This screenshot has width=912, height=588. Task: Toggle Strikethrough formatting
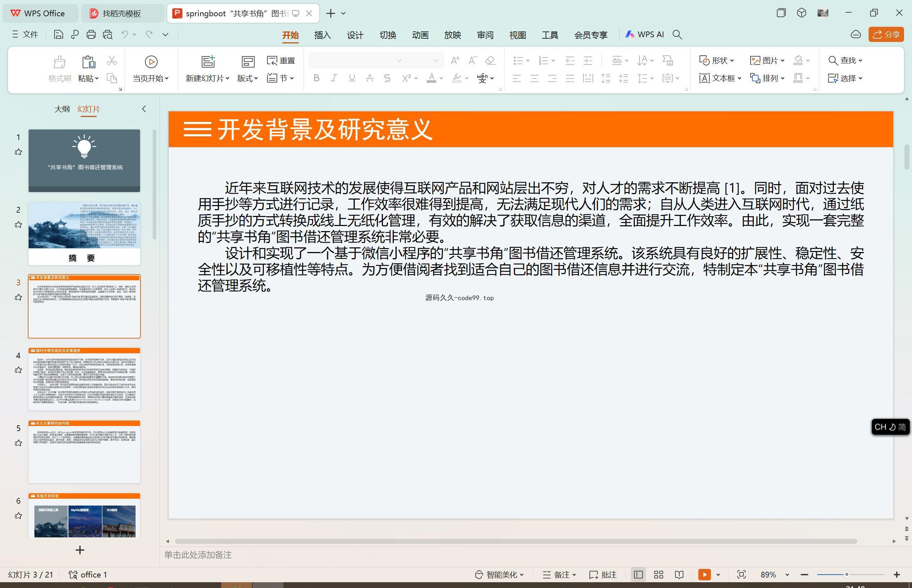tap(370, 78)
